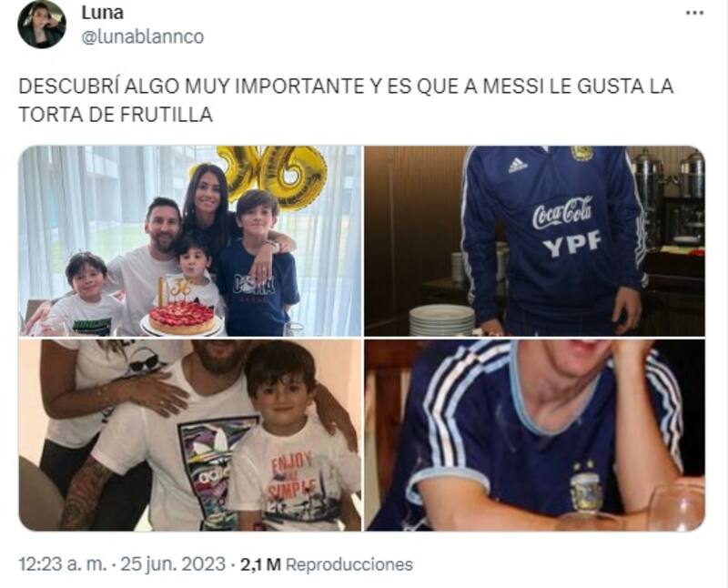Click the 12:23 a. m. timestamp
Viewport: 728px width, 588px height.
[63, 564]
